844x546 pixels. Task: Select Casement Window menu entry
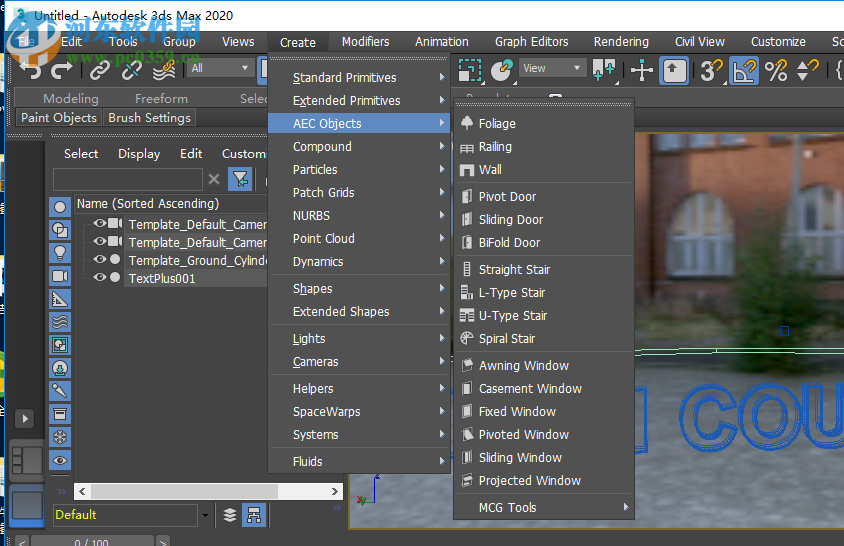tap(544, 389)
